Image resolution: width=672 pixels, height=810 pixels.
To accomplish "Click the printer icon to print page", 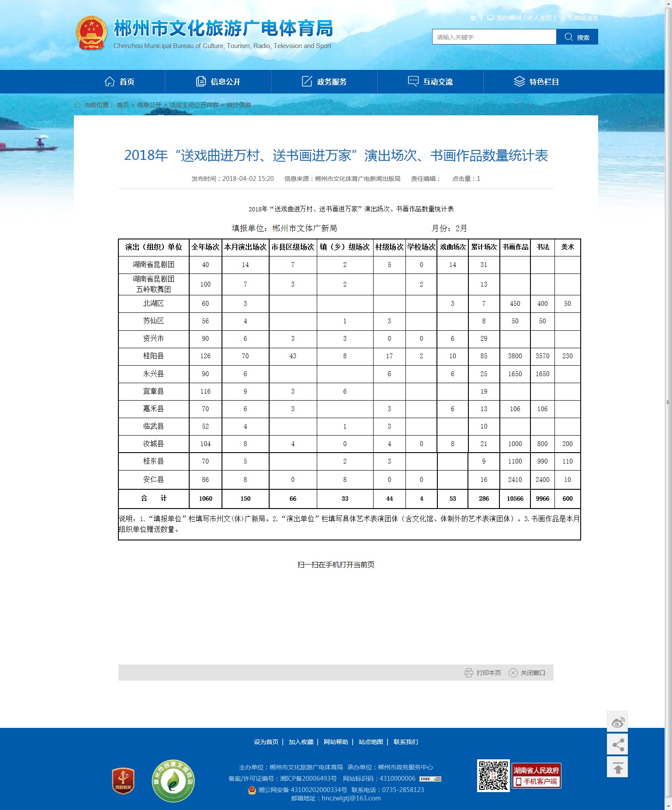I will point(468,673).
